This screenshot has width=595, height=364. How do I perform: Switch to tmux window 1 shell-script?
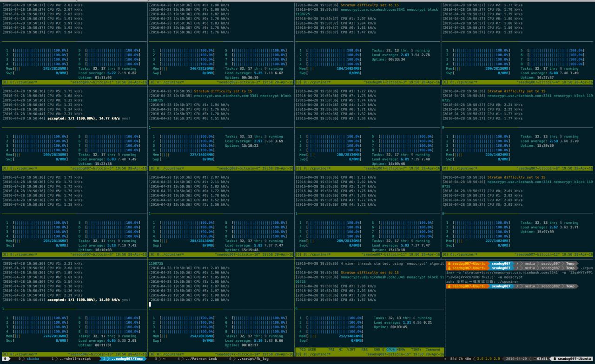tap(71, 359)
